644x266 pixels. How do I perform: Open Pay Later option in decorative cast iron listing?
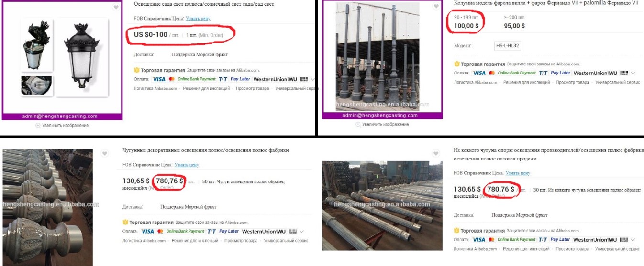[x=229, y=231]
